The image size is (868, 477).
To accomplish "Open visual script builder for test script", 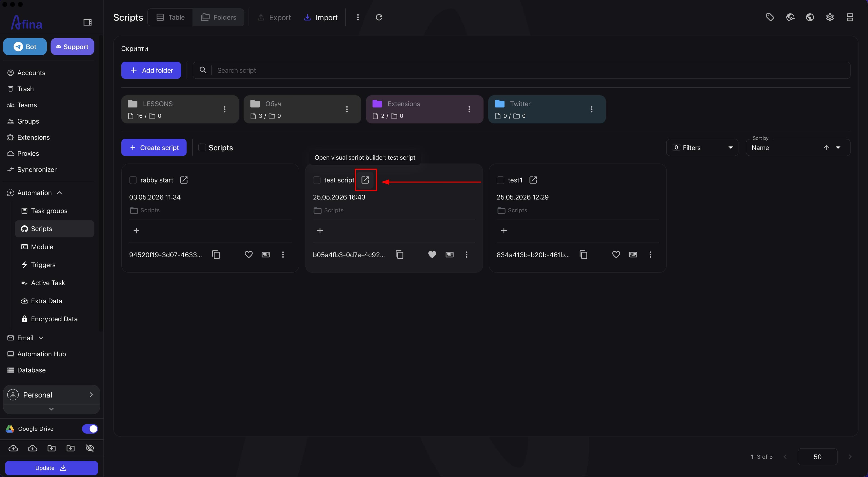I will pos(365,180).
